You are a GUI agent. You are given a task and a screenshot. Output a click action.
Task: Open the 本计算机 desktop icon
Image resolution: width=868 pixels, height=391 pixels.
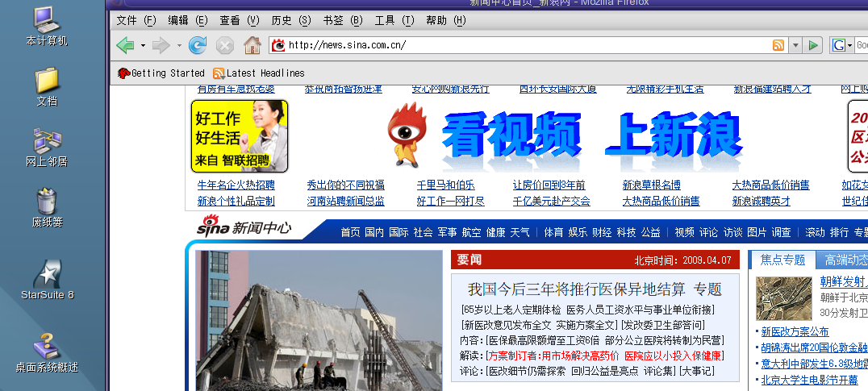tap(47, 26)
